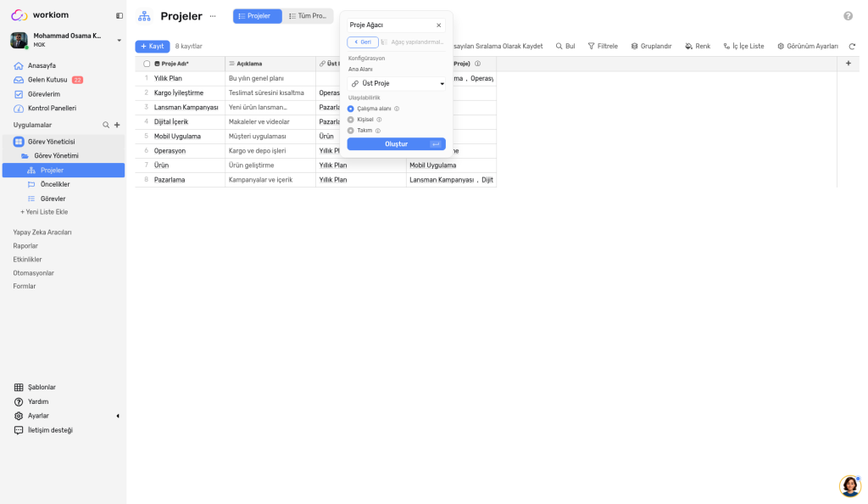Select the Kişisel radio option

pyautogui.click(x=350, y=120)
